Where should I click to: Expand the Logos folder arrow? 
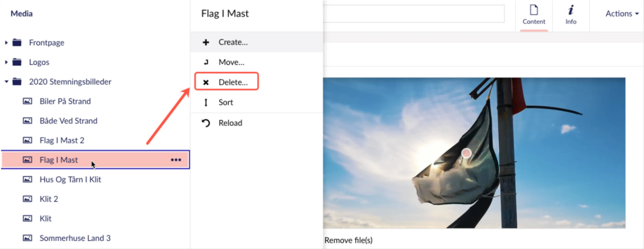6,62
